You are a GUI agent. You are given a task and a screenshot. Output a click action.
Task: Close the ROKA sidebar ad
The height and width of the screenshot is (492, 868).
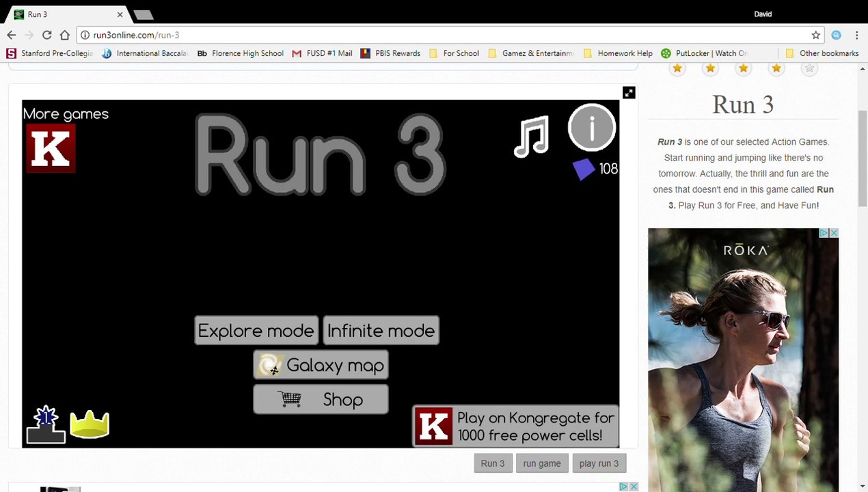tap(833, 234)
